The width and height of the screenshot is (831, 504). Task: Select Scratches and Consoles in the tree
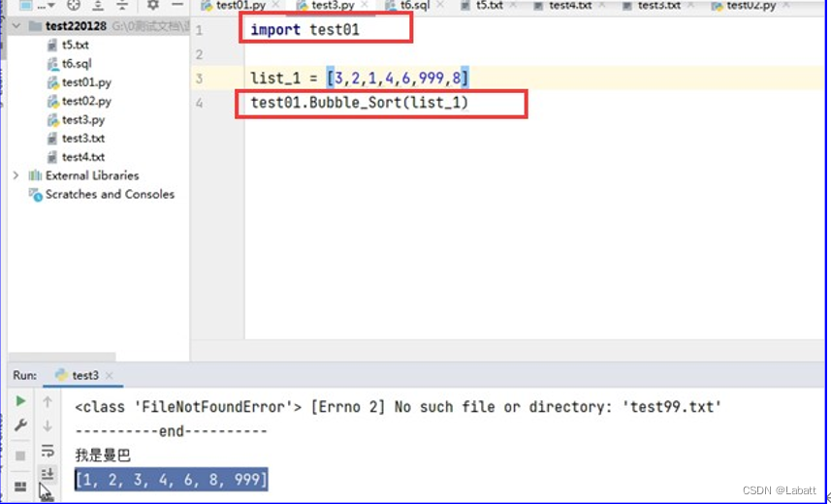pyautogui.click(x=110, y=195)
